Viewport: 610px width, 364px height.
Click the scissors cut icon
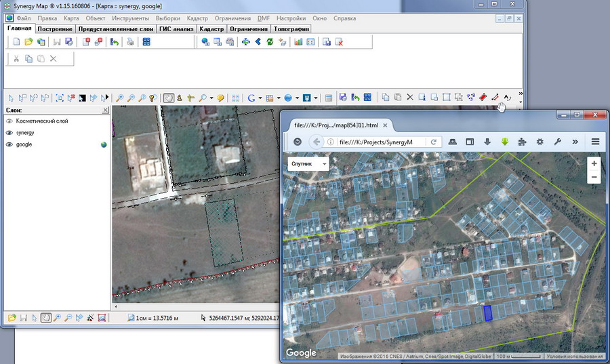(16, 58)
